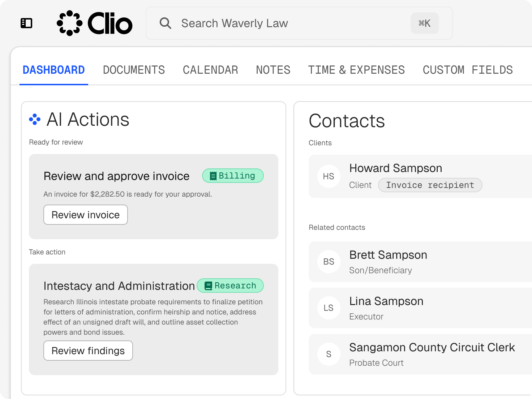Click the Billing tag
The image size is (532, 399).
(233, 176)
